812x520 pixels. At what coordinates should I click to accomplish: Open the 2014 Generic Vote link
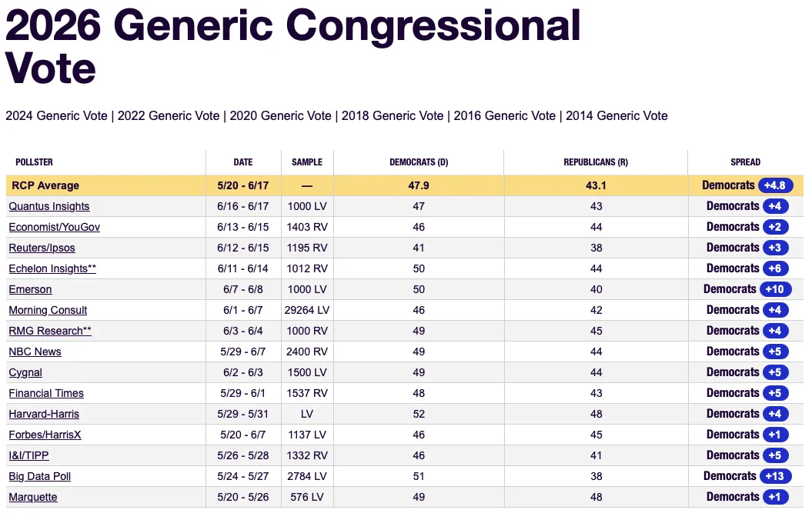(x=617, y=116)
